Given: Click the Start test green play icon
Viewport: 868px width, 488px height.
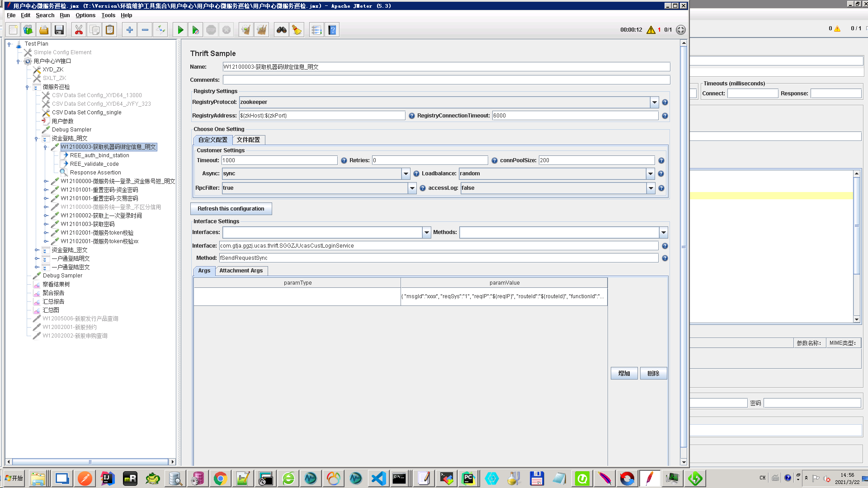Looking at the screenshot, I should [180, 30].
